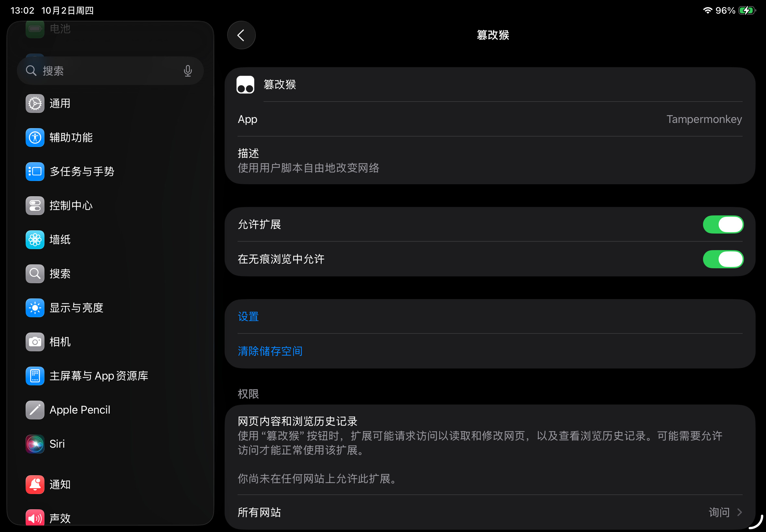This screenshot has height=532, width=766.
Task: Open 相机 camera icon
Action: tap(35, 342)
